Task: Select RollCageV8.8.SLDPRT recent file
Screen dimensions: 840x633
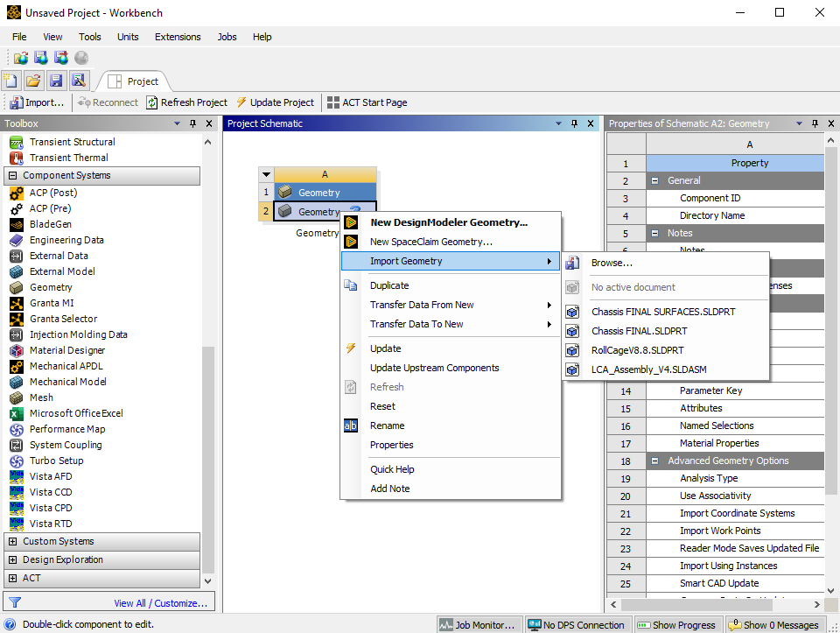Action: pos(638,350)
